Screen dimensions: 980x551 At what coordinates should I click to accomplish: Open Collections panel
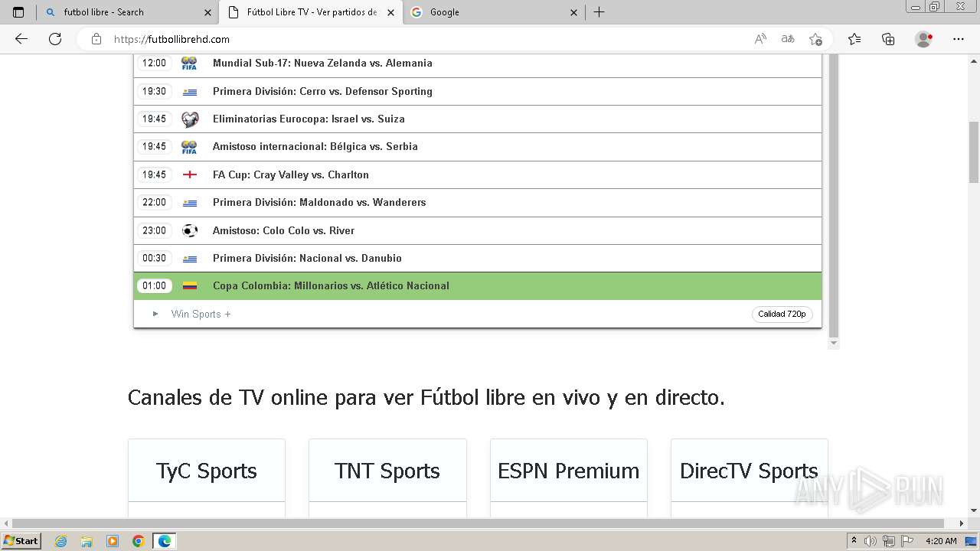click(x=888, y=39)
